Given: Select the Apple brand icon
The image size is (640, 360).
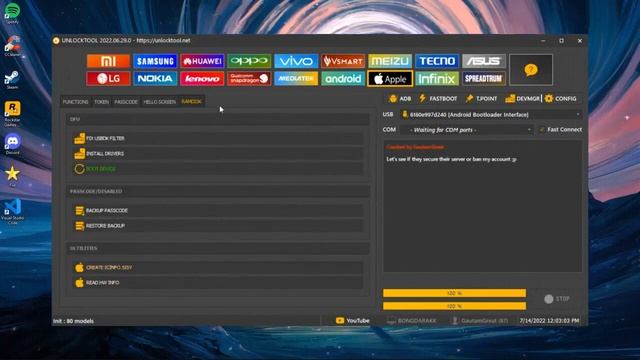Looking at the screenshot, I should 390,78.
